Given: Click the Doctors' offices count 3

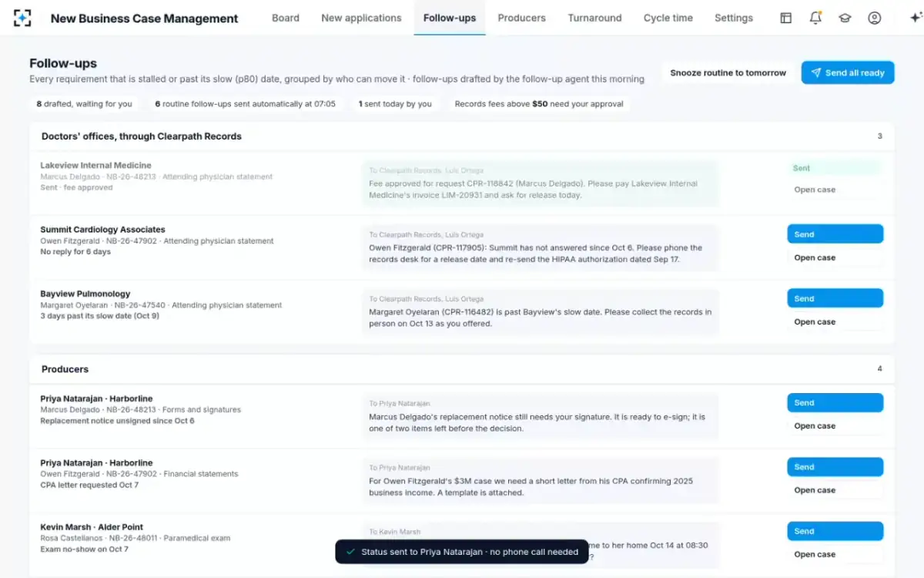Looking at the screenshot, I should tap(880, 136).
